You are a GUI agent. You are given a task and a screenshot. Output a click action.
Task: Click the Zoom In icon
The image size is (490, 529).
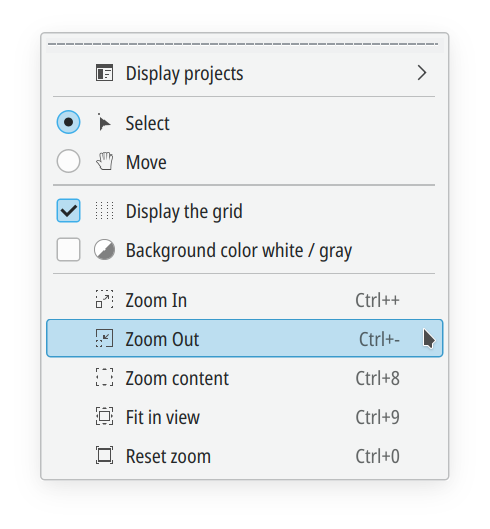pyautogui.click(x=104, y=300)
